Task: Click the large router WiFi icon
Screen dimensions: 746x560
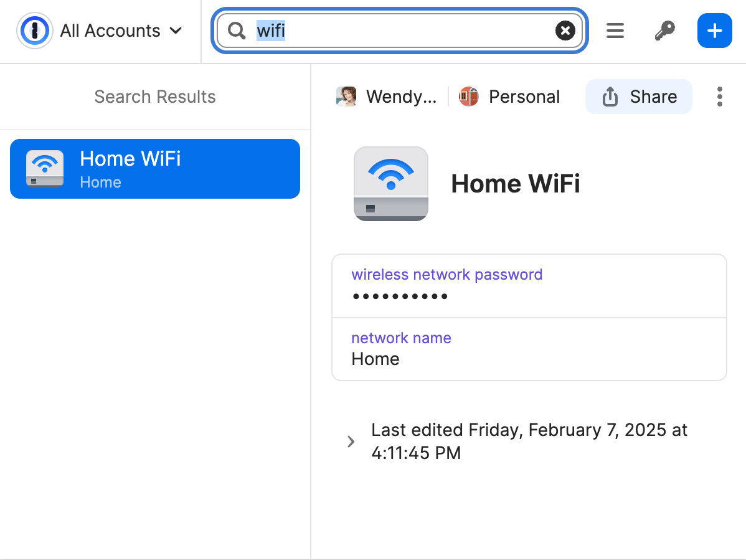Action: (391, 184)
